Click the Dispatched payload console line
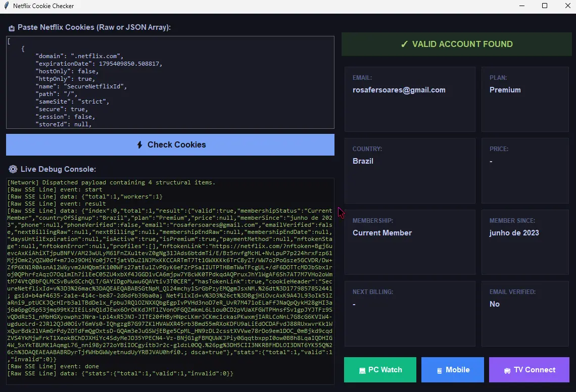Image resolution: width=576 pixels, height=392 pixels. tap(111, 182)
